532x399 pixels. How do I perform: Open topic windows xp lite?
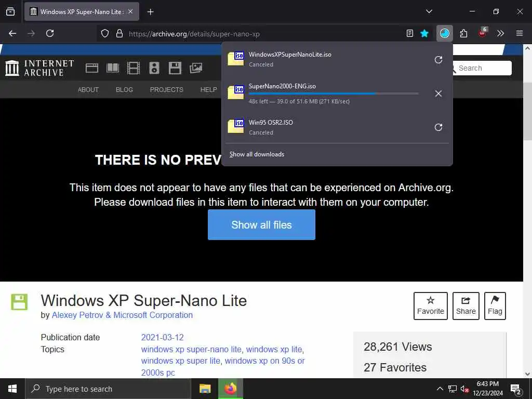coord(274,350)
